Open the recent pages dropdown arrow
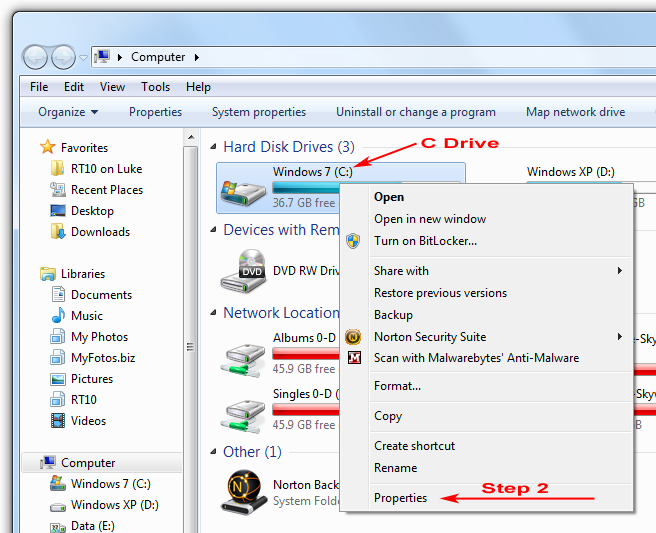 (83, 57)
